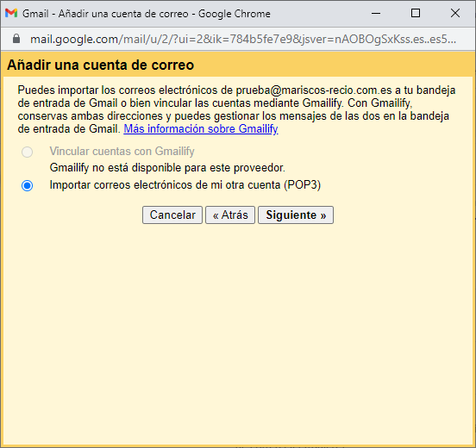
Task: Click the Gmail logo in the title bar
Action: coord(11,13)
